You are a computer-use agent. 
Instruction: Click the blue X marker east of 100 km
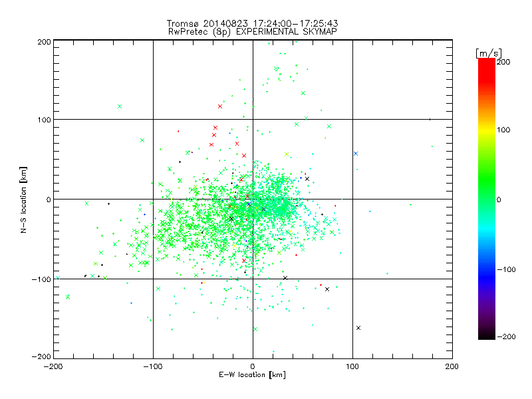356,154
